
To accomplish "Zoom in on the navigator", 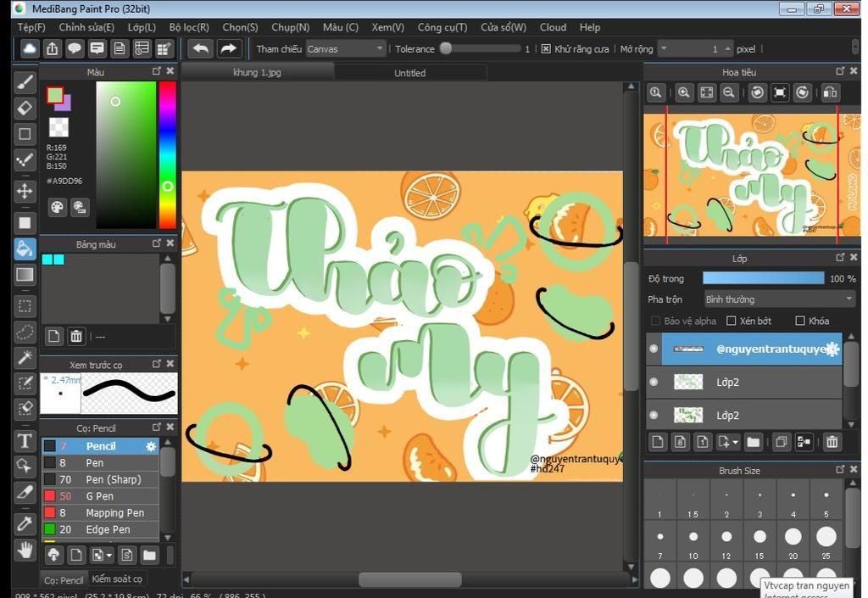I will (x=684, y=93).
